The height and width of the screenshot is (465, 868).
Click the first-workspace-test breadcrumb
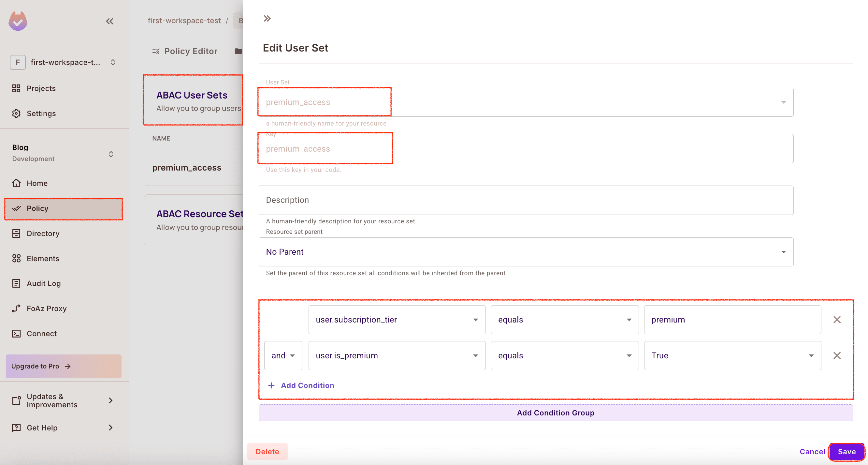[x=184, y=21]
